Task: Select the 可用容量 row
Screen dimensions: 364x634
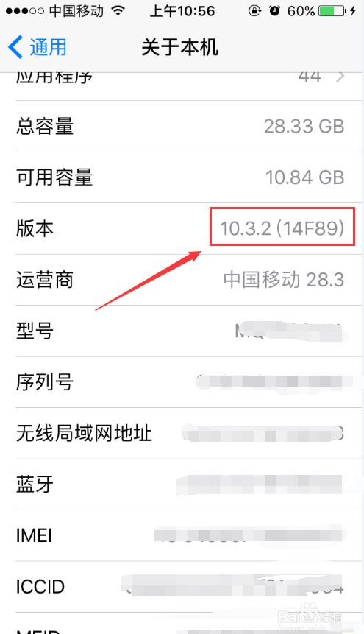Action: coord(188,177)
